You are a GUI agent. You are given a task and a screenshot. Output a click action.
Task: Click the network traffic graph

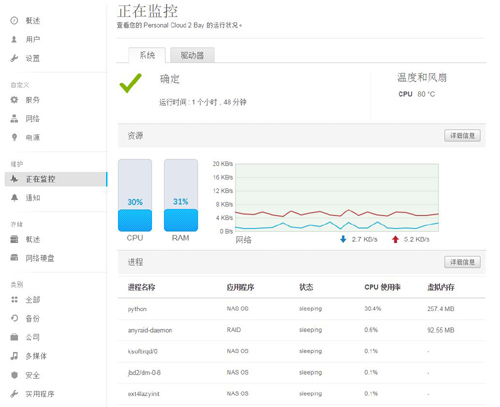tap(337, 197)
